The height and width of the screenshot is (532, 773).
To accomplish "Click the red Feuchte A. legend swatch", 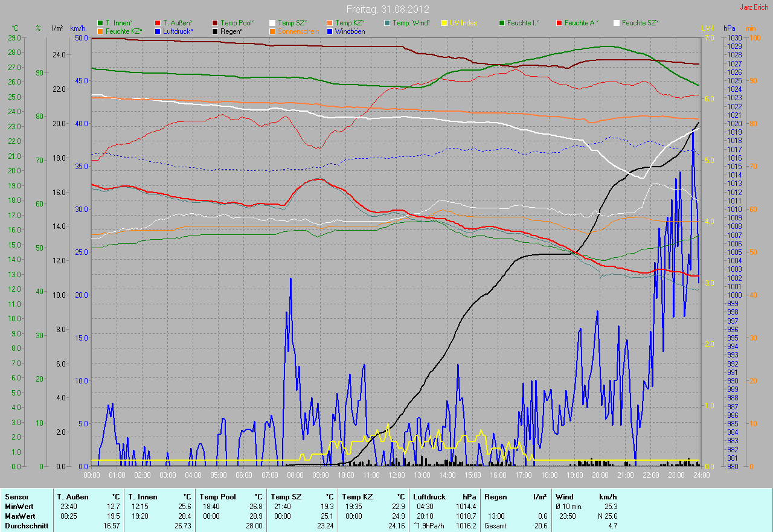I will (x=559, y=23).
